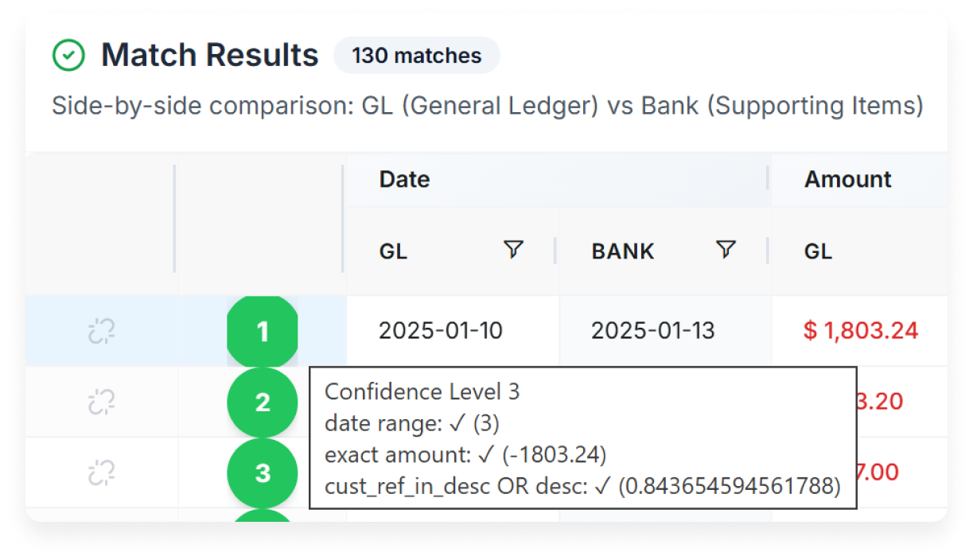Click the Match Results title text
This screenshot has height=560, width=973.
tap(209, 54)
